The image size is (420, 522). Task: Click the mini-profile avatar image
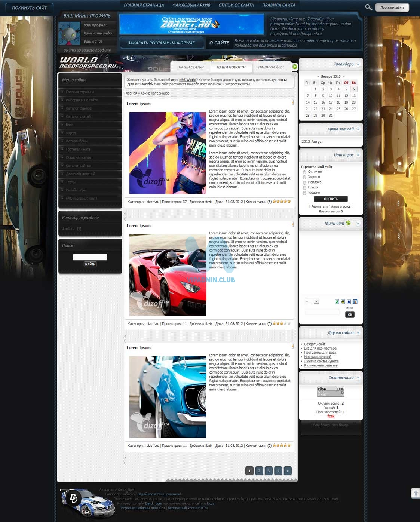click(69, 33)
